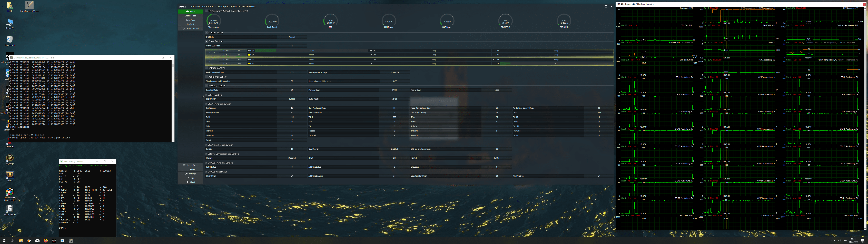Click the CAS Latency value 16

pyautogui.click(x=292, y=108)
